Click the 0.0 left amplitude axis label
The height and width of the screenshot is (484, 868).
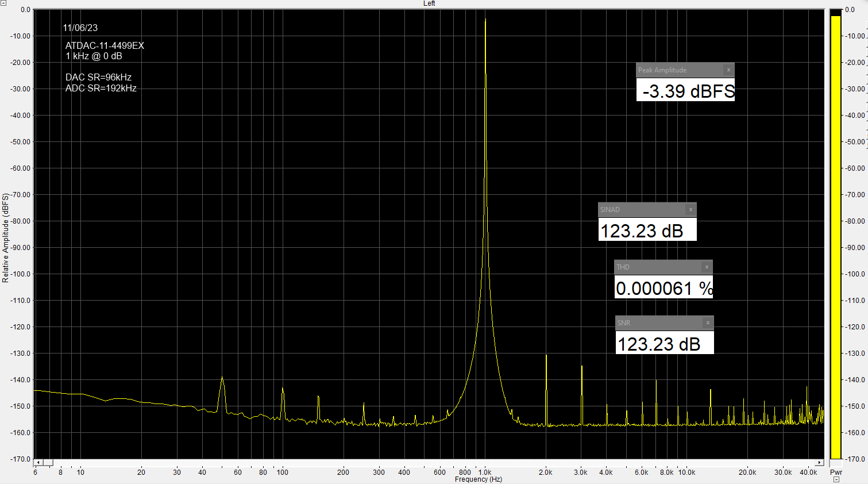25,10
